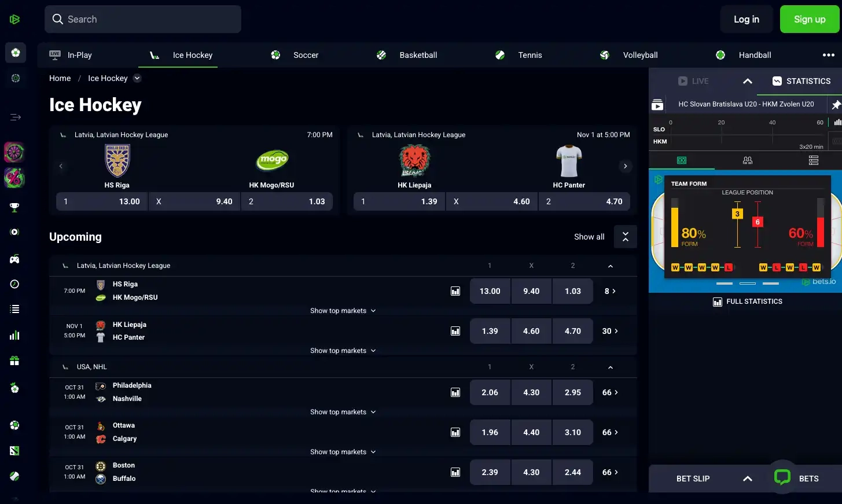
Task: Open the trophy icon in left sidebar
Action: 15,207
